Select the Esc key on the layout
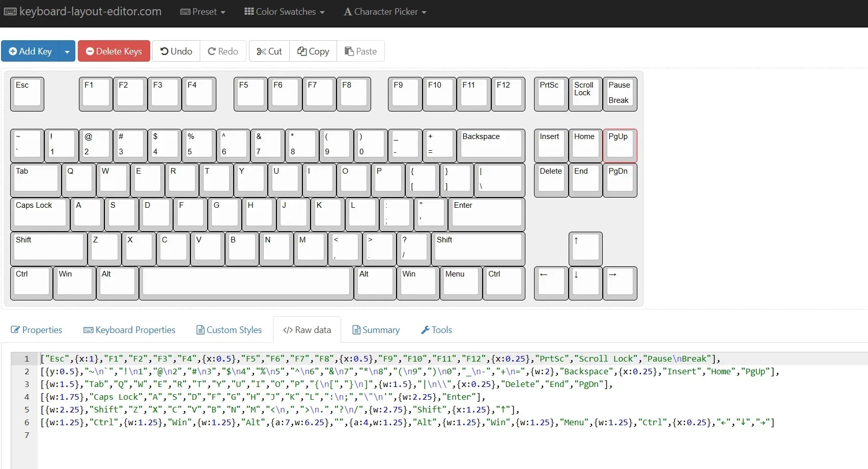This screenshot has height=469, width=868. pos(27,94)
